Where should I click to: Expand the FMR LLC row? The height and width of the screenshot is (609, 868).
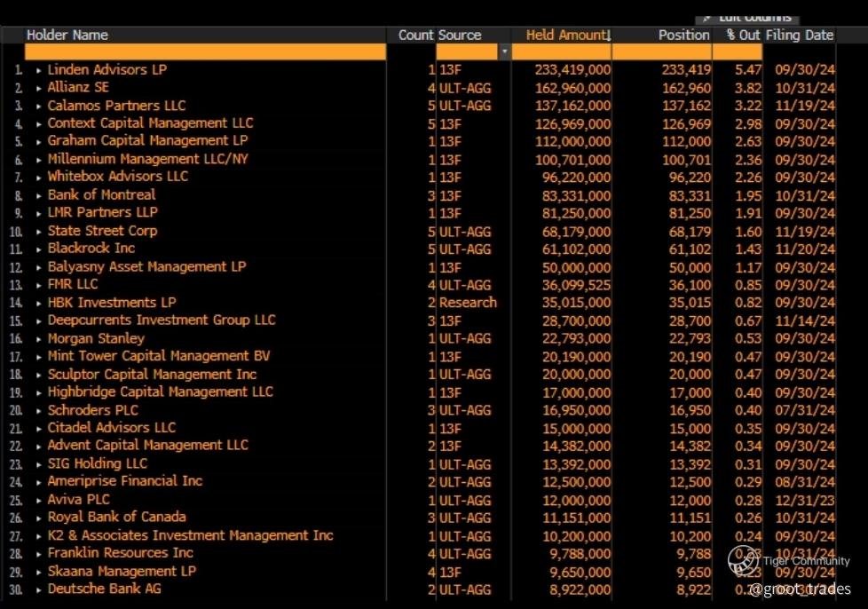39,286
